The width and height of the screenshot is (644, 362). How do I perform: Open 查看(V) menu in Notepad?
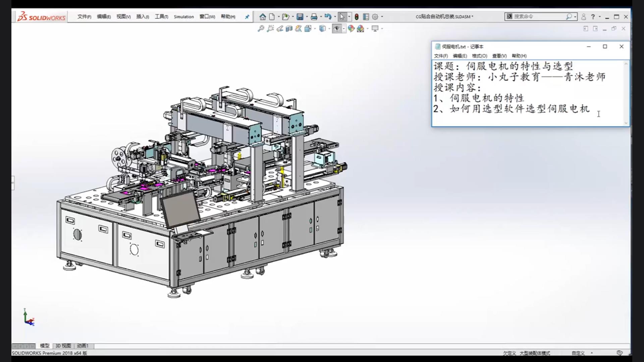click(x=499, y=56)
